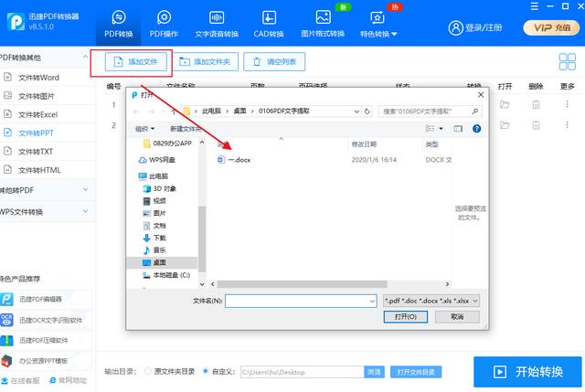Viewport: 585px width, 392px height.
Task: Open the PDF转换 top tab
Action: tap(119, 25)
